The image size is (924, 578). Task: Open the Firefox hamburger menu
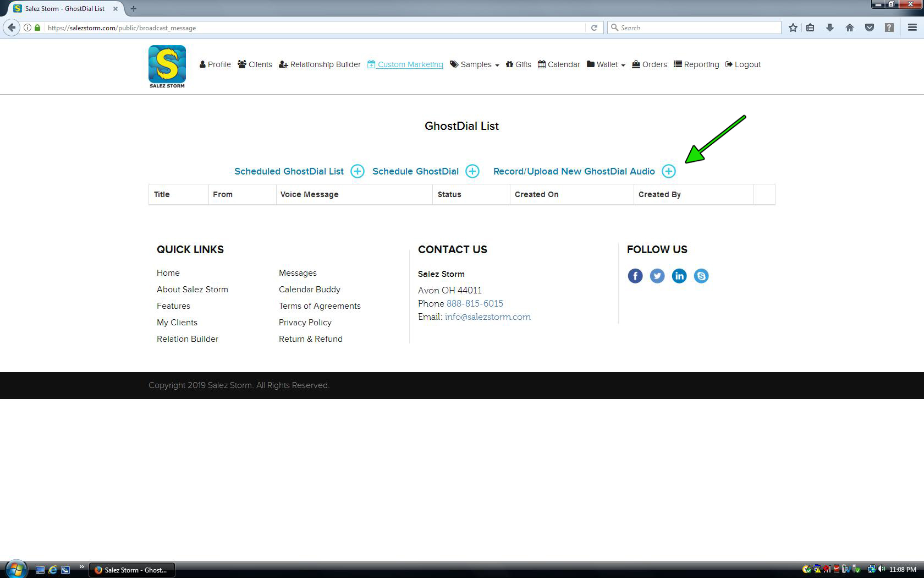click(x=912, y=28)
